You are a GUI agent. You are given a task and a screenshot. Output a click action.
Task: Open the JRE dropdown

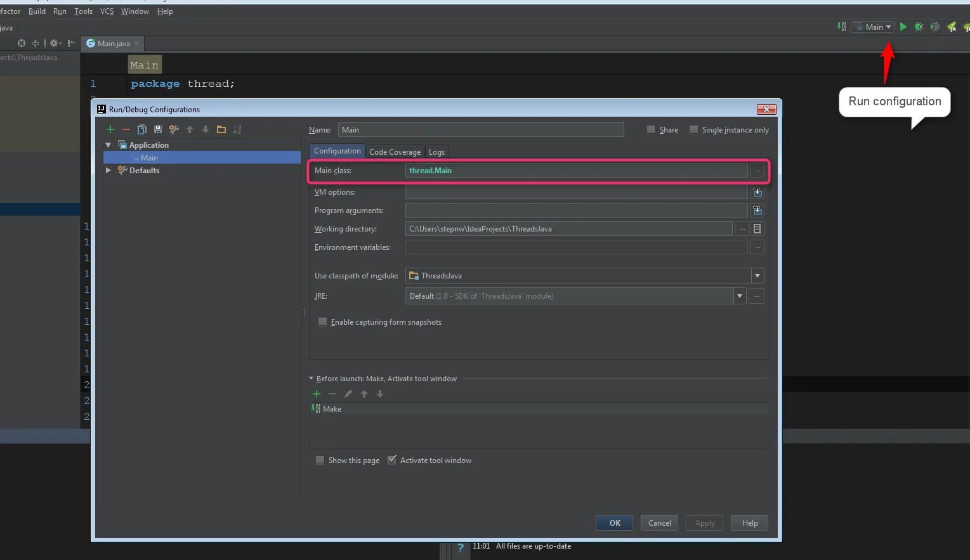click(740, 296)
